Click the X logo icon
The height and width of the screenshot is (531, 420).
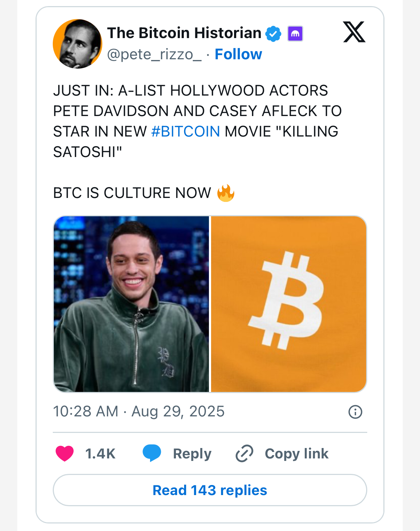pos(354,32)
